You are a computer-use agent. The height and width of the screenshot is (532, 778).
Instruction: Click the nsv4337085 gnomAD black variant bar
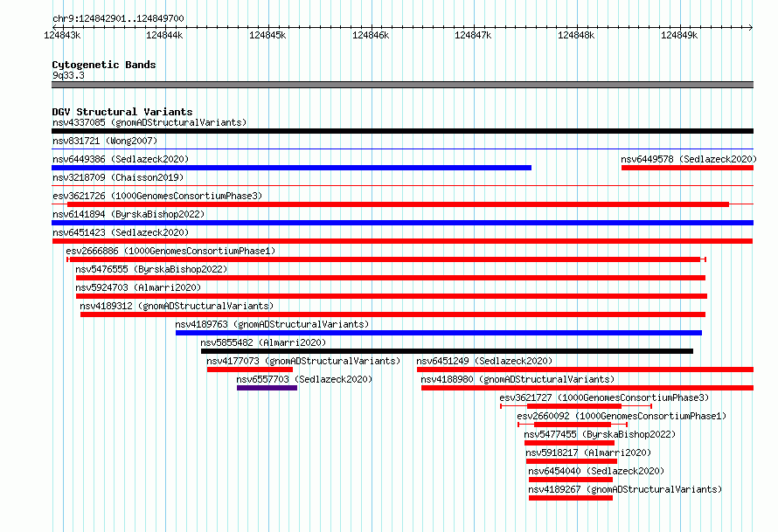click(402, 131)
